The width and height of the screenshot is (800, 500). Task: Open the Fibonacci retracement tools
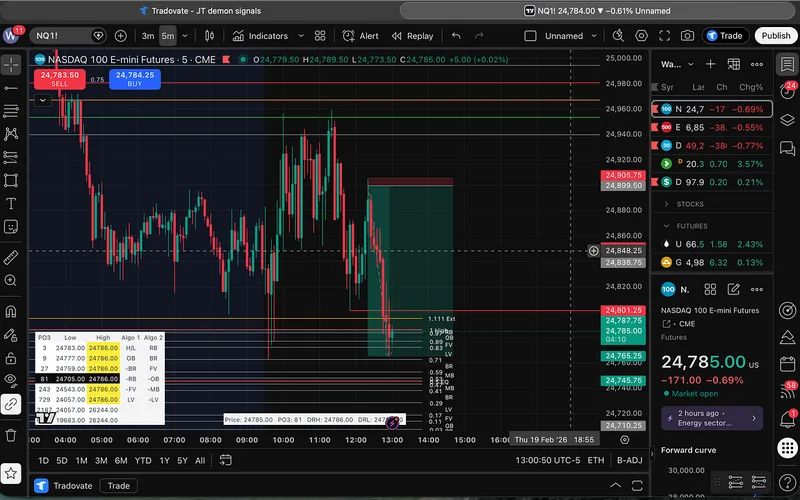tap(11, 111)
